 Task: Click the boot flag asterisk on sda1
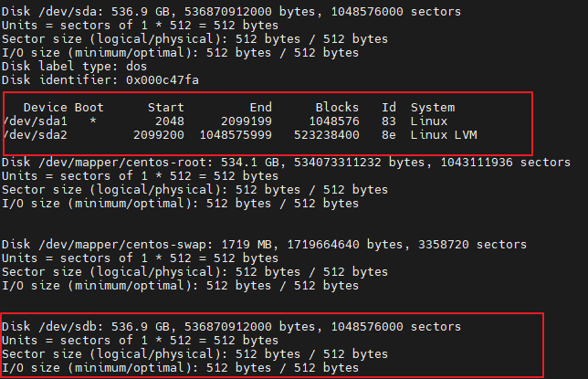(93, 121)
